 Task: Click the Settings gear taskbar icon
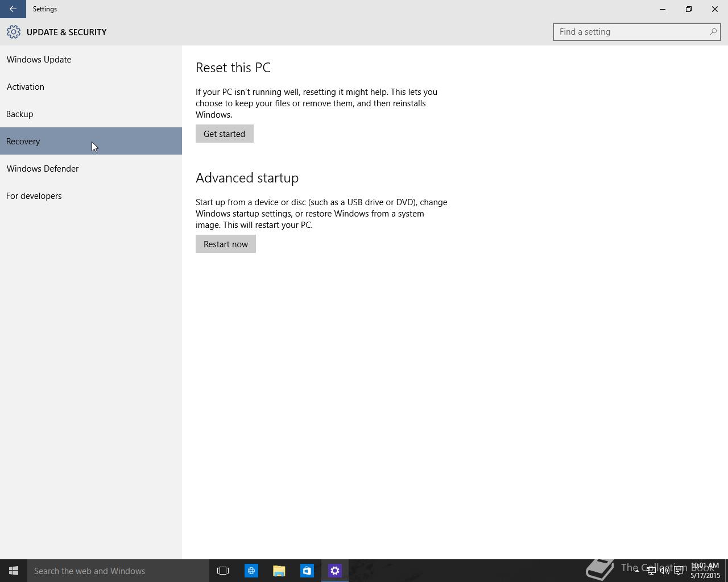click(x=334, y=571)
